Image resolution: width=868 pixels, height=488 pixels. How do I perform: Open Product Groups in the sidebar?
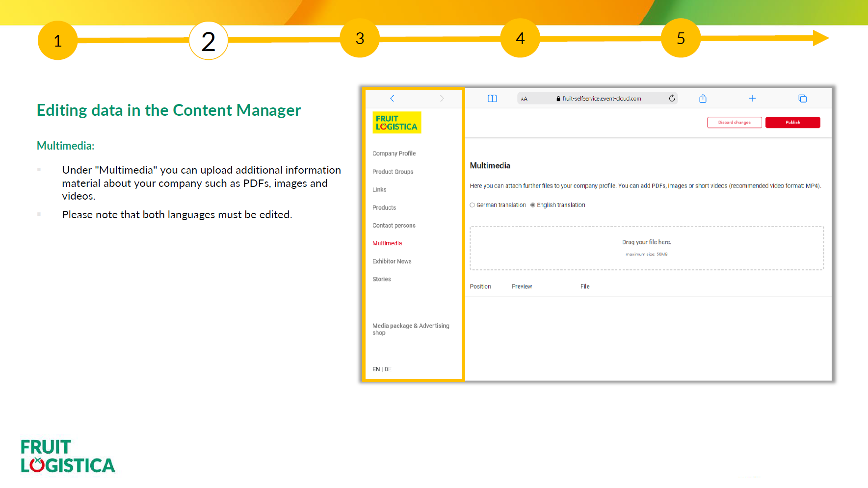393,172
